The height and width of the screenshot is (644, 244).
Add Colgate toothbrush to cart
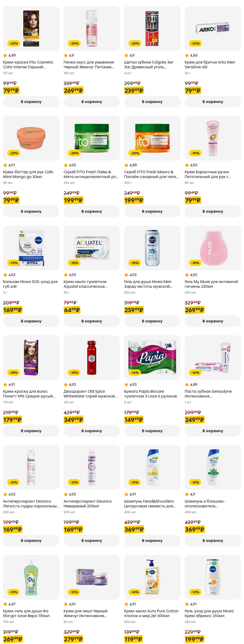coord(152,102)
